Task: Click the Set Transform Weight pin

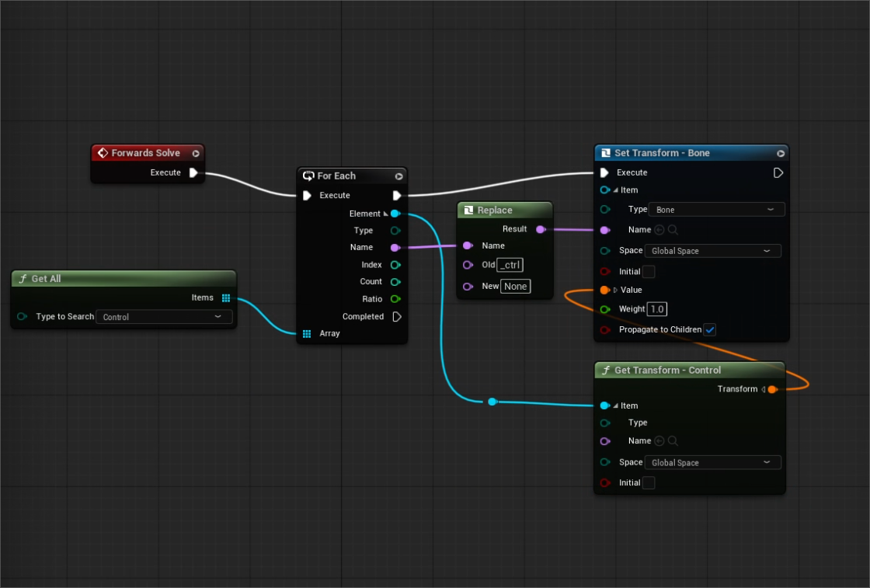Action: point(605,309)
